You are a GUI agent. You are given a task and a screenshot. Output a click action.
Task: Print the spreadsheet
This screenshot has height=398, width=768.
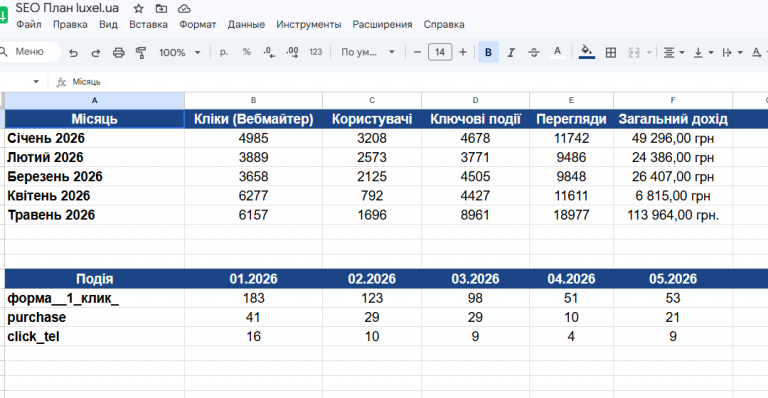pyautogui.click(x=119, y=52)
